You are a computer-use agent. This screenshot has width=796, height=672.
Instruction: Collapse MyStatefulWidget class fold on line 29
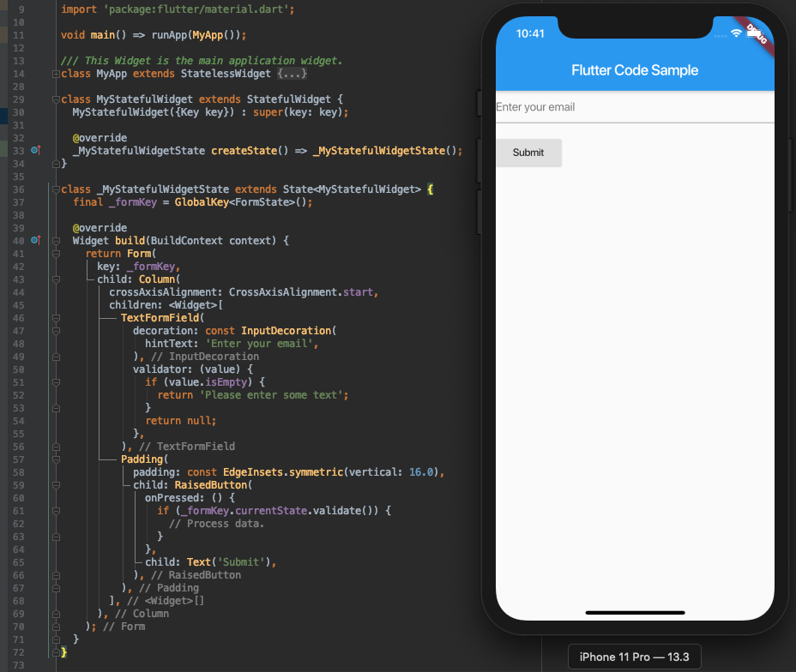pos(56,99)
